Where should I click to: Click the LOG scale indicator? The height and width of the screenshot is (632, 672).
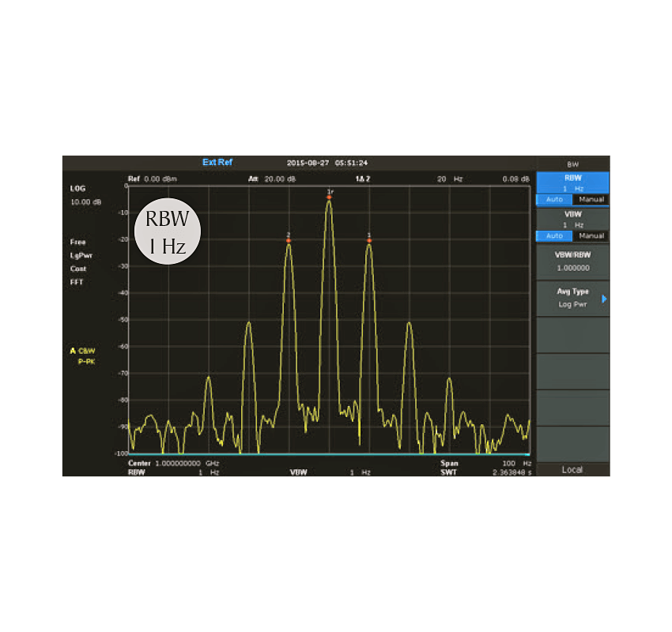point(77,188)
